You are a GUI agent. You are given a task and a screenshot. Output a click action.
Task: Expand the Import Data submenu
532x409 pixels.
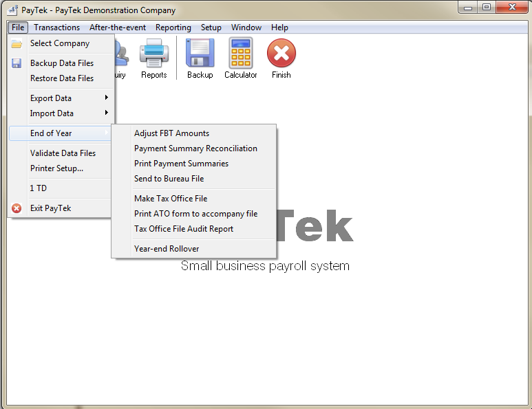(x=61, y=113)
